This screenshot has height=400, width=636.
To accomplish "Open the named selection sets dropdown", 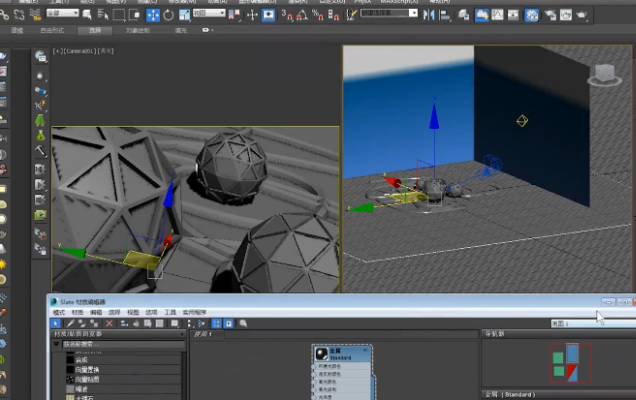I will point(390,14).
